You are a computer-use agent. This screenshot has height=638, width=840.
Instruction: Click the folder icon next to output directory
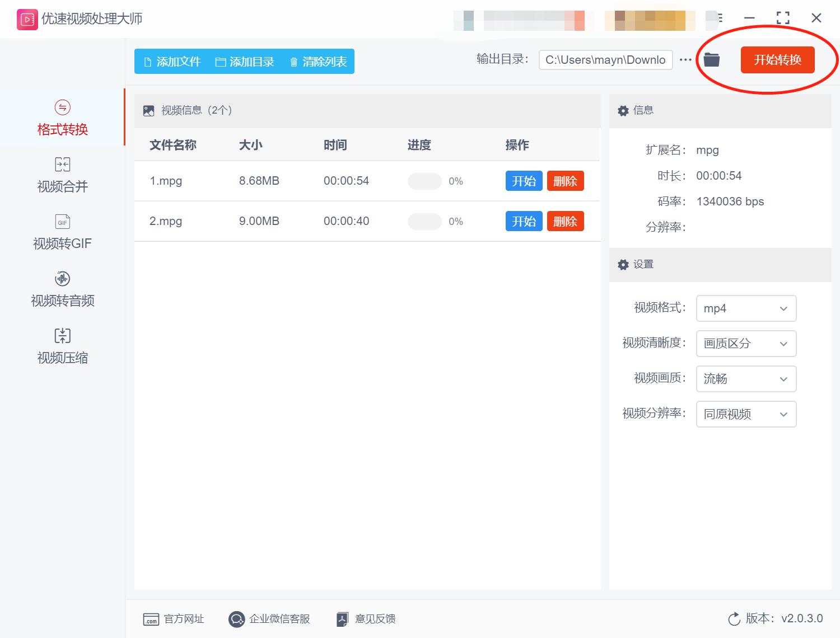(x=711, y=59)
